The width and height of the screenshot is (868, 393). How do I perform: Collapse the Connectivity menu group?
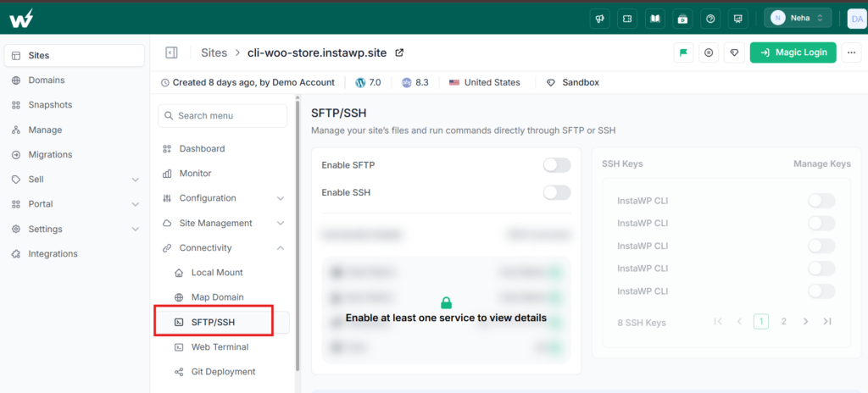click(x=281, y=248)
